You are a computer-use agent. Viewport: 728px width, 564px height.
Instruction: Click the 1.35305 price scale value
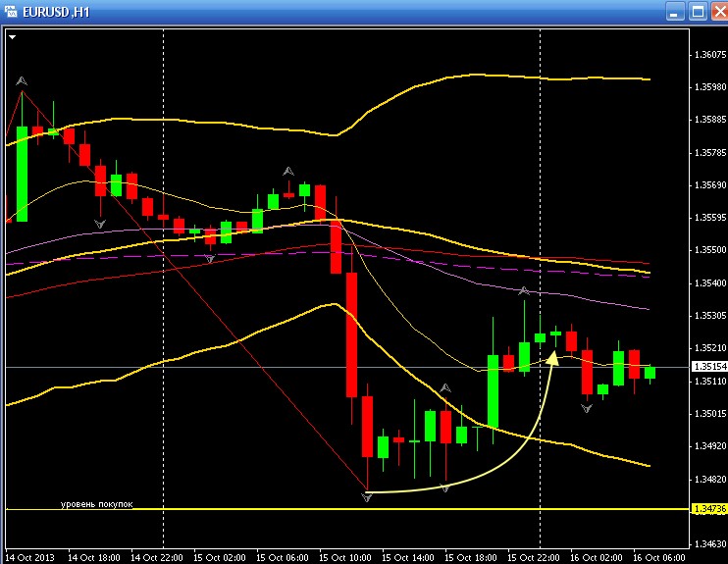coord(710,316)
